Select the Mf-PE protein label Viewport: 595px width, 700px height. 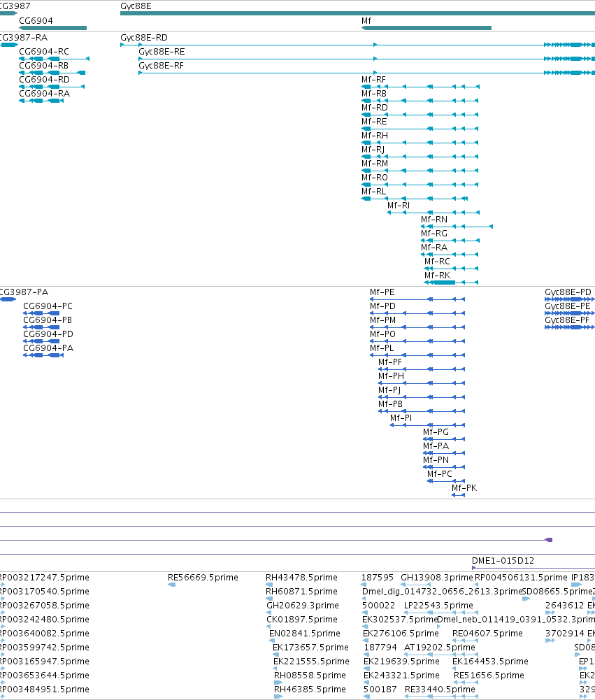(382, 292)
